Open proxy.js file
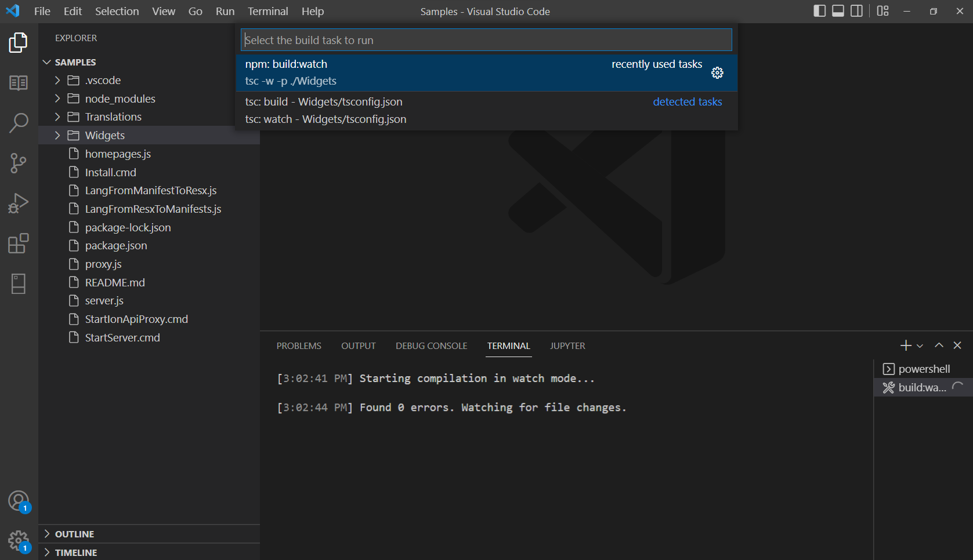973x560 pixels. (x=149, y=264)
